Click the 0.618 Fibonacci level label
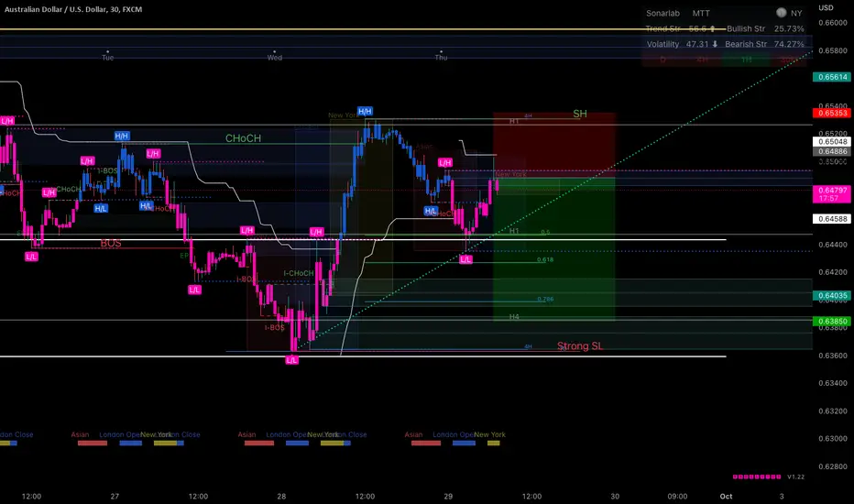The width and height of the screenshot is (854, 504). [545, 260]
